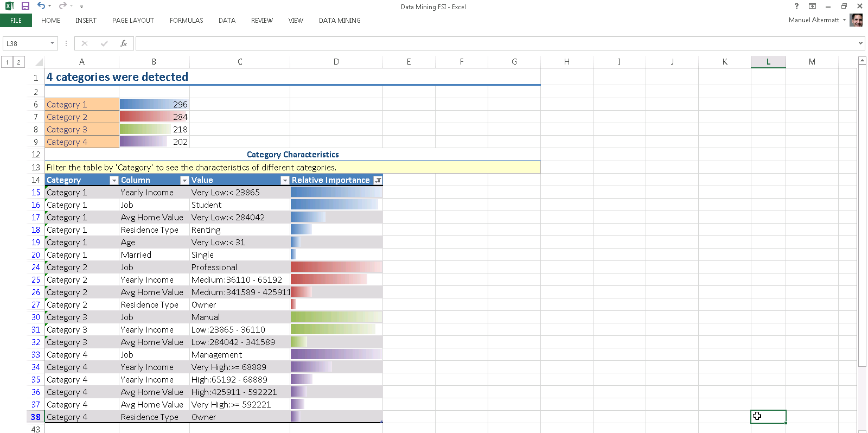Image resolution: width=868 pixels, height=433 pixels.
Task: Click the Save icon in quick access toolbar
Action: click(25, 6)
